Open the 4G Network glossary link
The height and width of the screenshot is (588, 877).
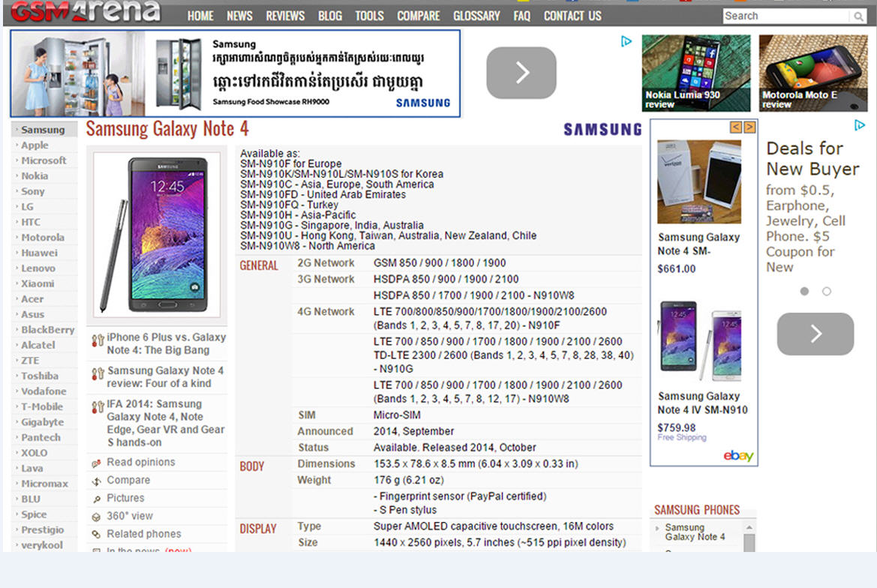click(326, 311)
